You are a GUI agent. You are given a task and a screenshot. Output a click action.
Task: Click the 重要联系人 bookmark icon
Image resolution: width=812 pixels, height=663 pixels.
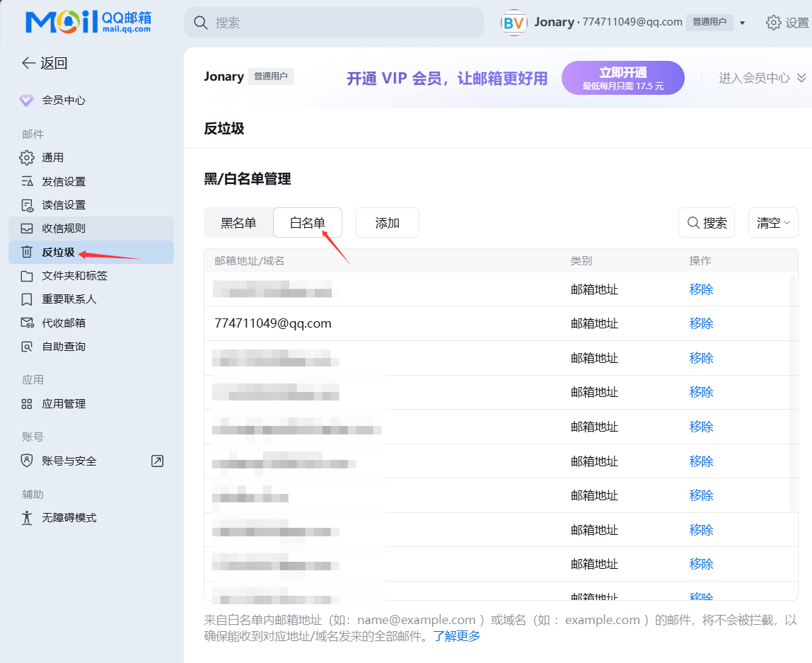[26, 299]
